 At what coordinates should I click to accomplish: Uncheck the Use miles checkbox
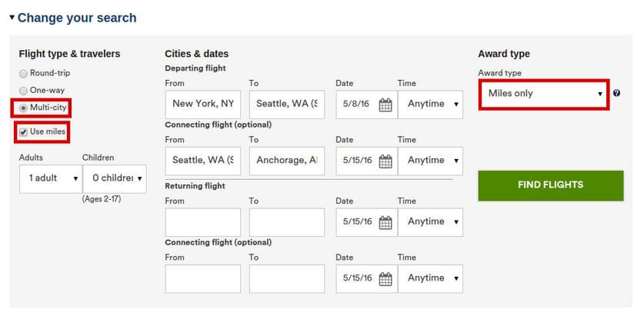pos(23,132)
